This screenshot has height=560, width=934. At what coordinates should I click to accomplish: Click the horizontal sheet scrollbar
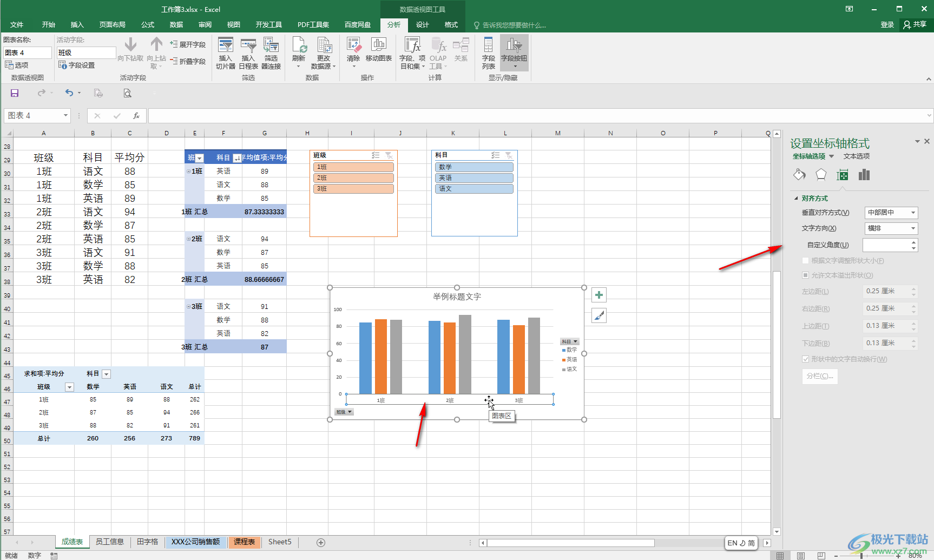pos(570,543)
